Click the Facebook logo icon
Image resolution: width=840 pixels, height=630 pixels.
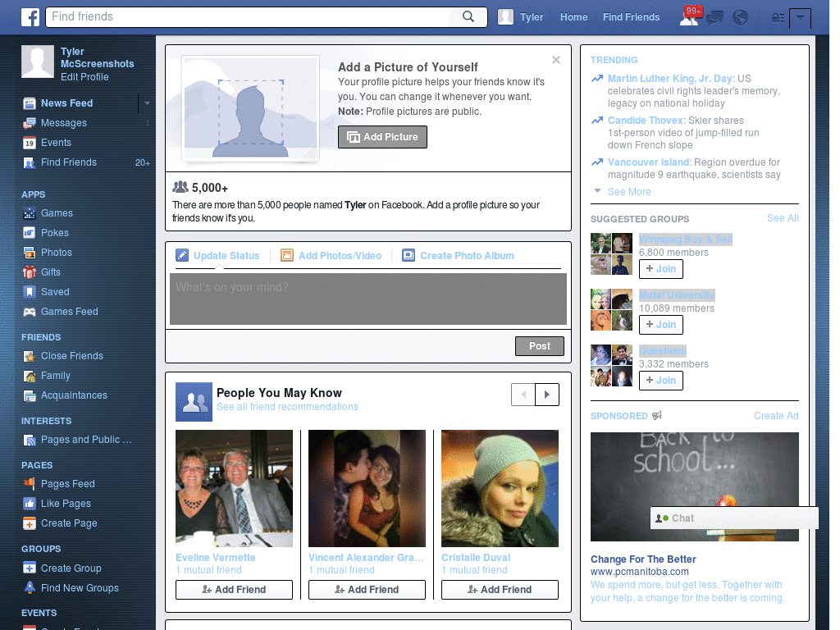(x=30, y=17)
